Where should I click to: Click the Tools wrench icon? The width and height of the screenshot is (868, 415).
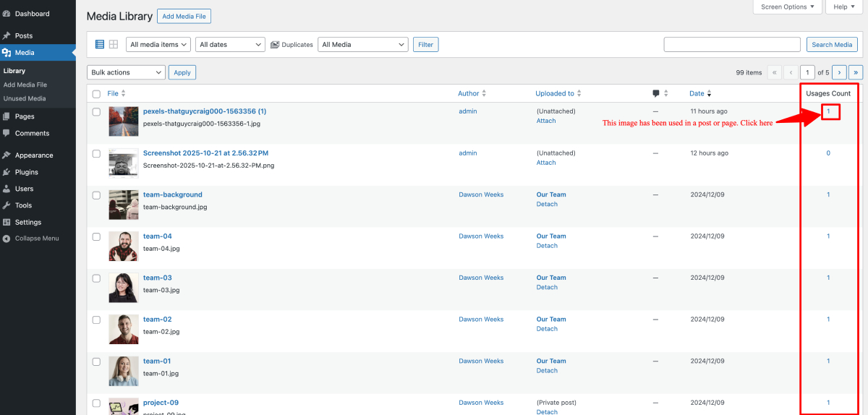[7, 205]
